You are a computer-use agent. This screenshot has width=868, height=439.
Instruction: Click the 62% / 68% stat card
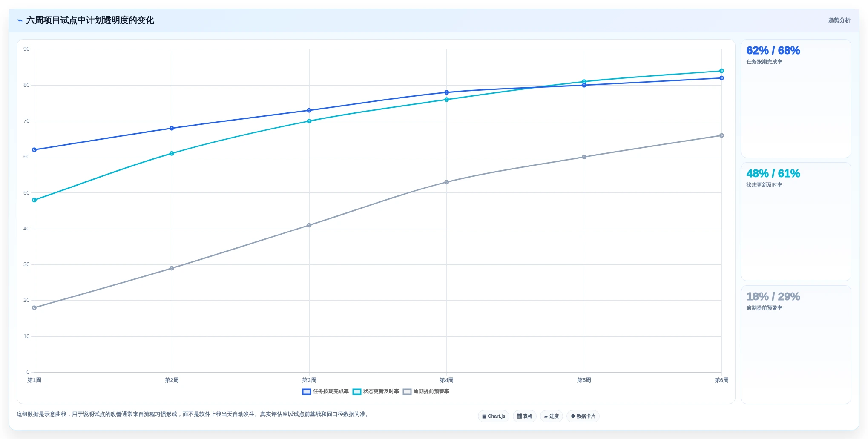(x=796, y=99)
